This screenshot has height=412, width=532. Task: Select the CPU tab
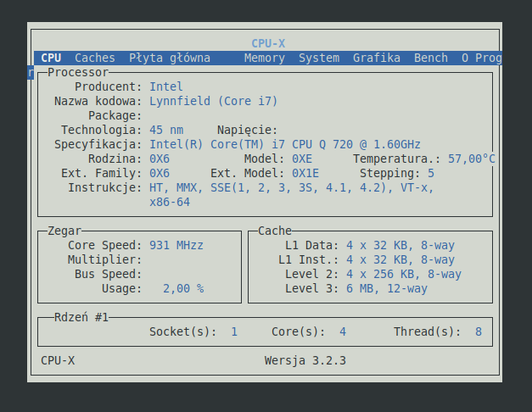pyautogui.click(x=51, y=58)
